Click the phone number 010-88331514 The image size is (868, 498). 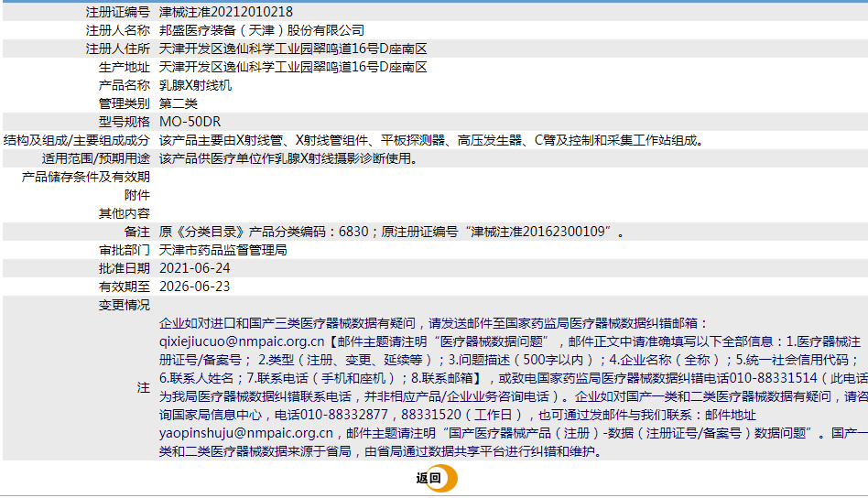[x=774, y=378]
